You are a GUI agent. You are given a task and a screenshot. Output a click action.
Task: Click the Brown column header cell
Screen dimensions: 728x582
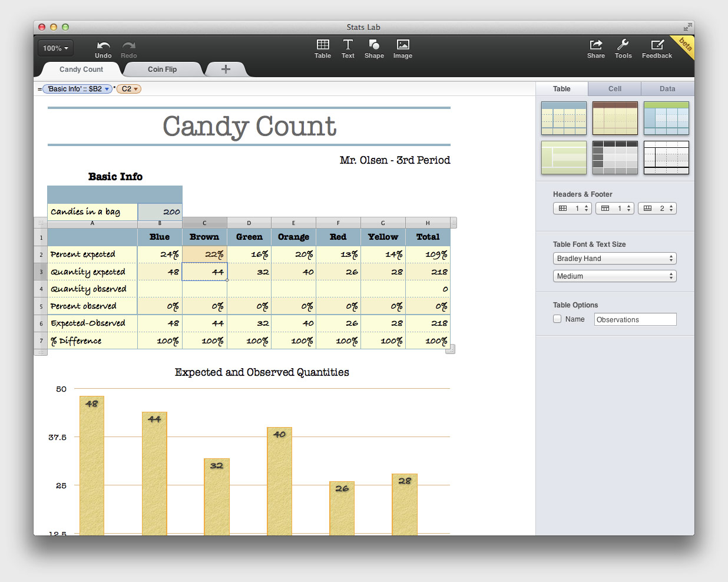coord(204,237)
